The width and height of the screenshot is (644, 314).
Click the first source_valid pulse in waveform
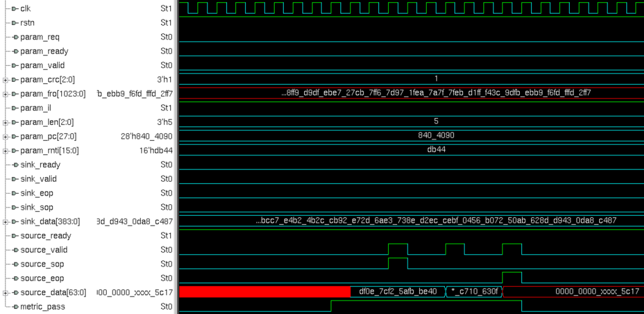398,249
